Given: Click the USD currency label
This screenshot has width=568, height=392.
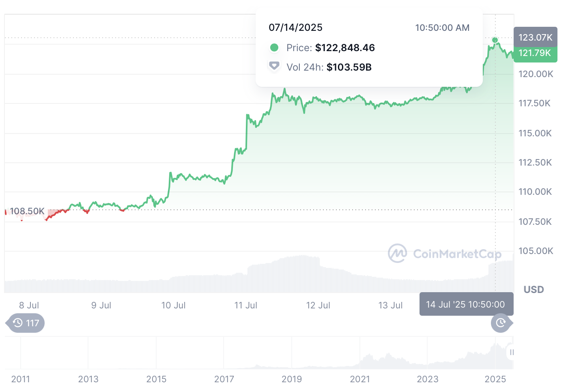Looking at the screenshot, I should pos(534,289).
